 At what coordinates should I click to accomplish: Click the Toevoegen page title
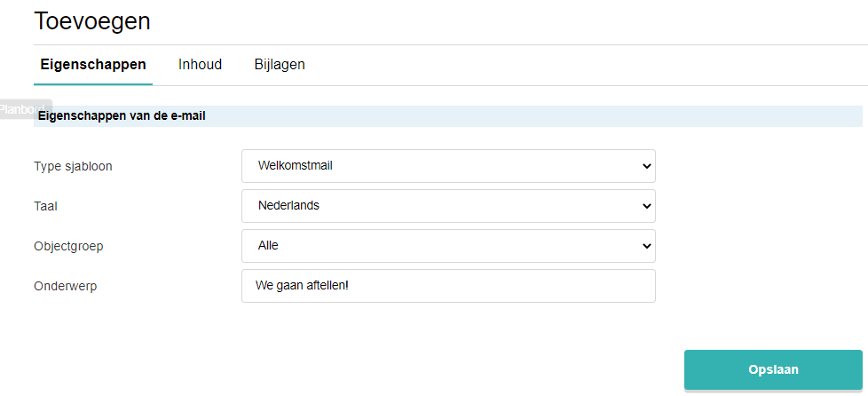[92, 21]
